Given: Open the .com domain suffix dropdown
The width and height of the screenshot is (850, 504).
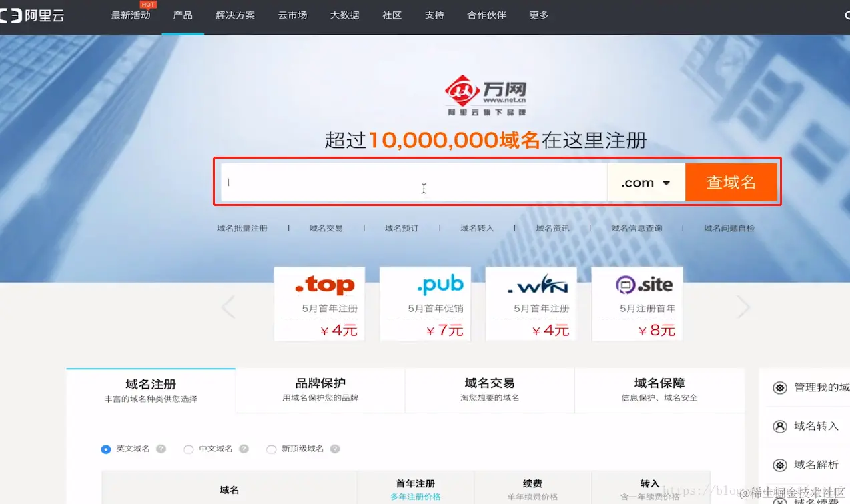Looking at the screenshot, I should tap(646, 182).
